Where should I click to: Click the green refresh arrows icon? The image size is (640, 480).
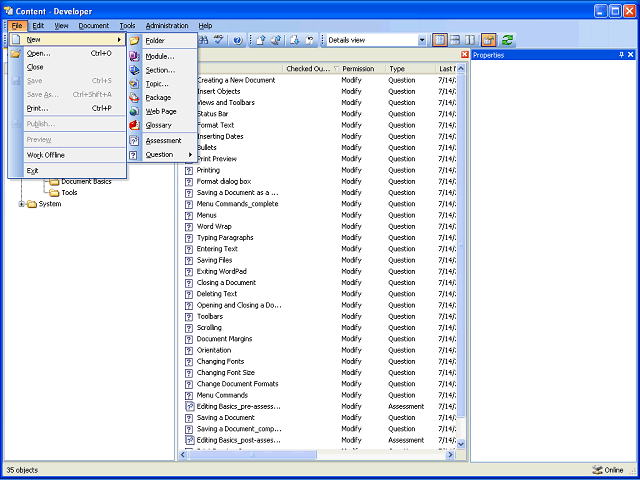click(507, 40)
